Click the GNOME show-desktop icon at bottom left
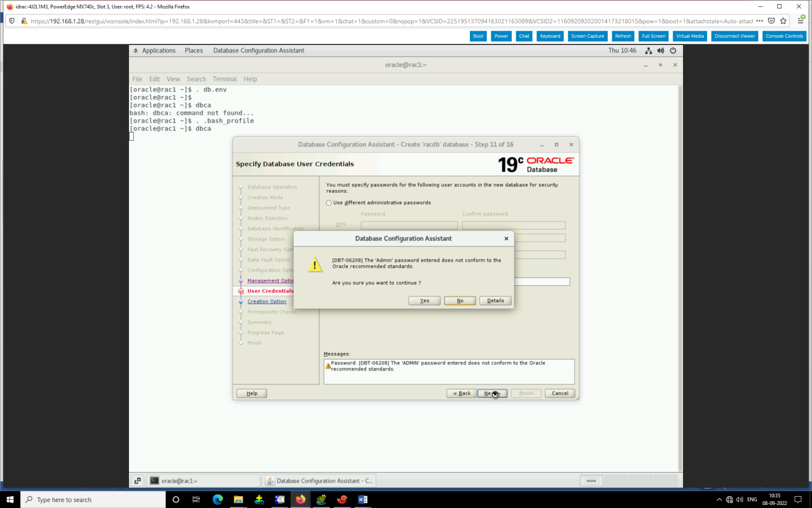812x508 pixels. coord(137,481)
